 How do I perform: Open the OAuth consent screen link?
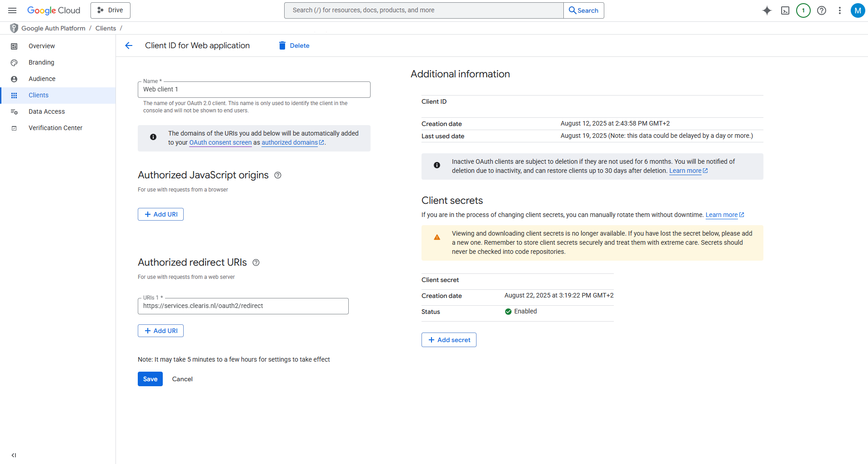point(220,142)
